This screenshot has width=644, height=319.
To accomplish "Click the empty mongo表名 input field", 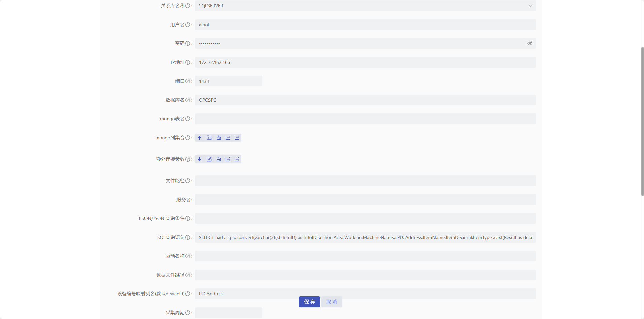I will tap(365, 119).
